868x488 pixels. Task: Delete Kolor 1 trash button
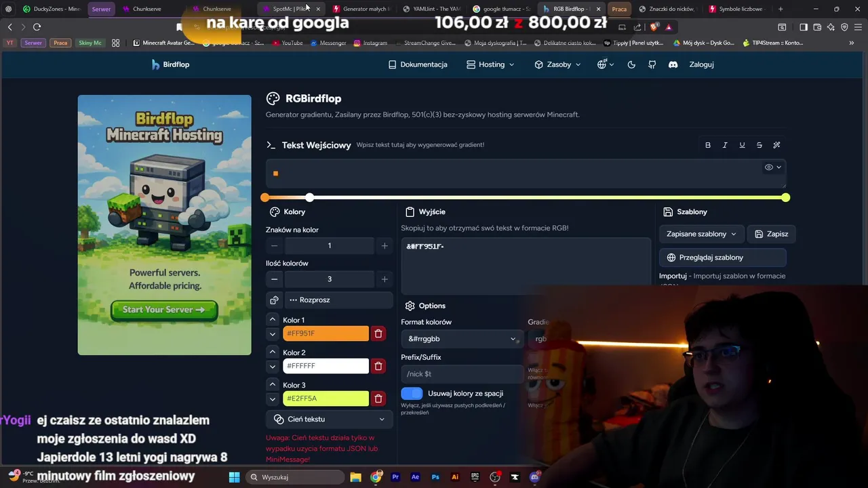coord(378,333)
